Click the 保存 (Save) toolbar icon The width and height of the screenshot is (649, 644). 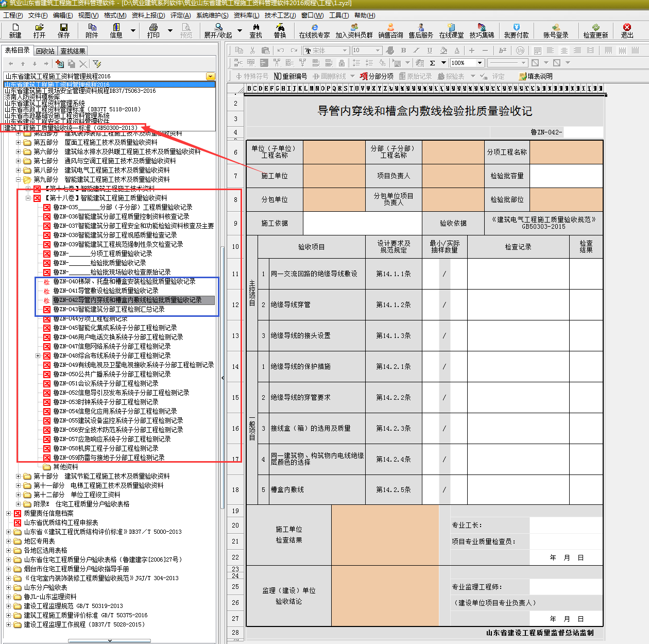coord(63,31)
